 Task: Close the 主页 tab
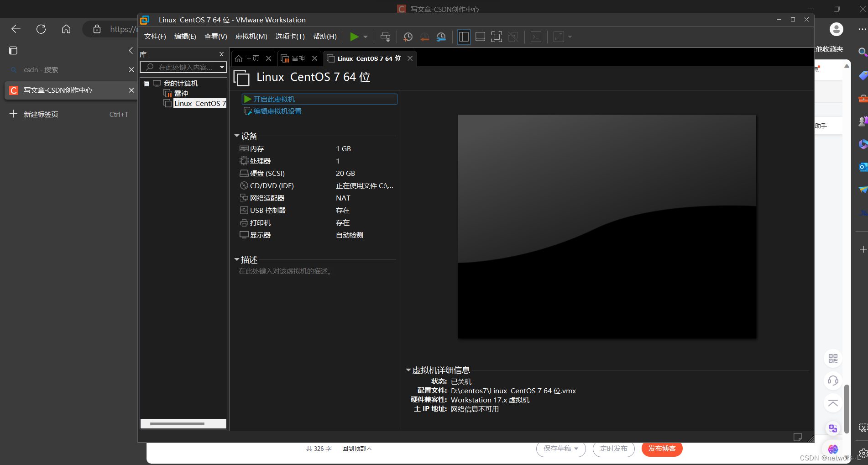coord(268,58)
